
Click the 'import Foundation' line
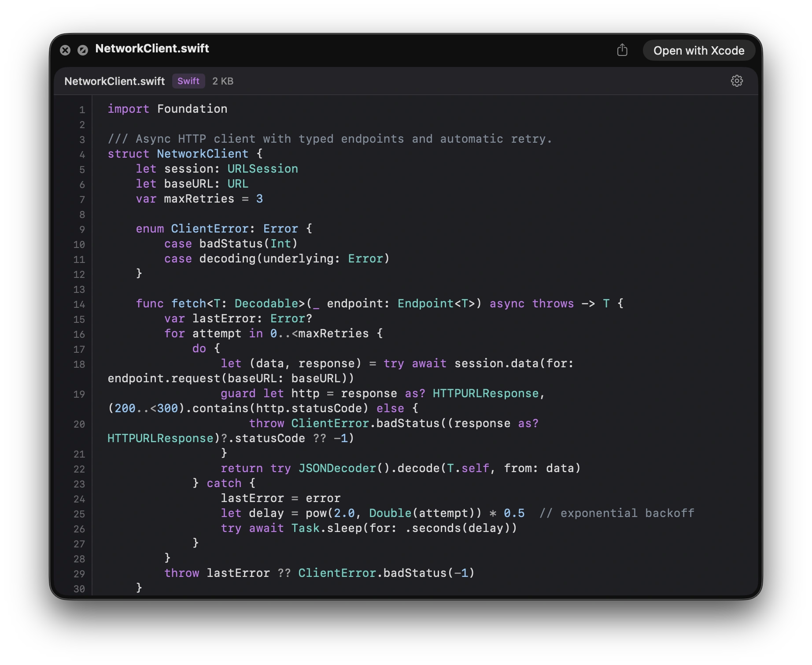coord(167,109)
